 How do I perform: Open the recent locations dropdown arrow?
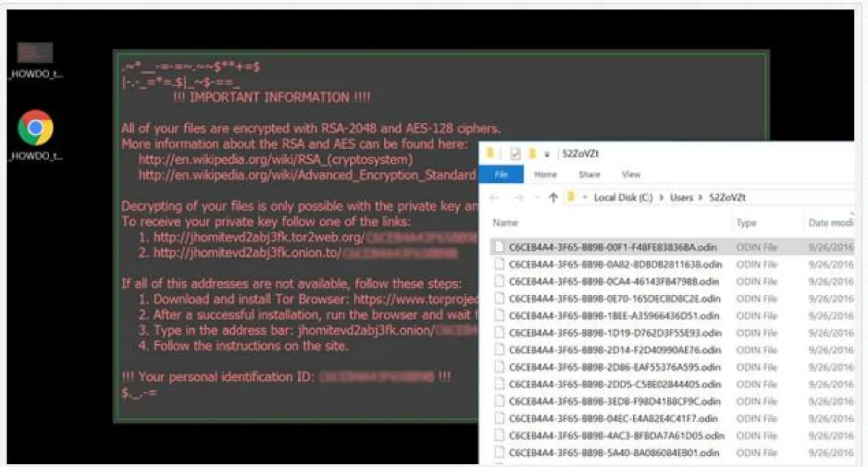pyautogui.click(x=536, y=198)
